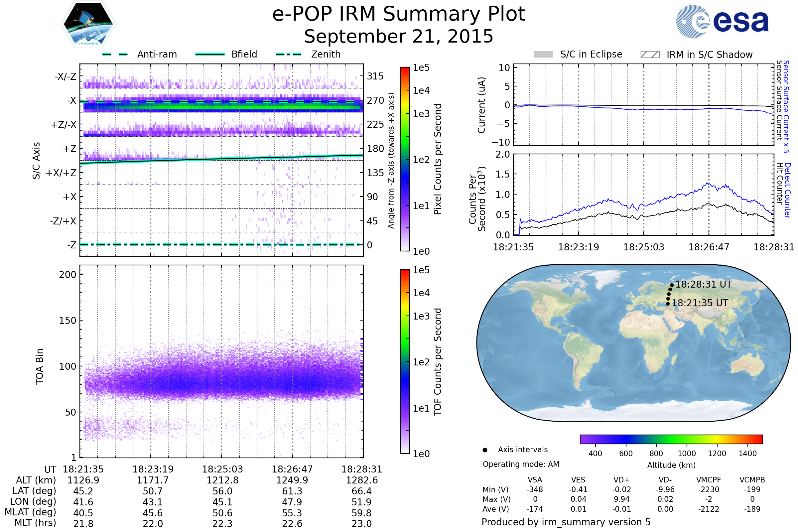
Task: Click the e-POP IRM Summary Plot title
Action: (399, 14)
